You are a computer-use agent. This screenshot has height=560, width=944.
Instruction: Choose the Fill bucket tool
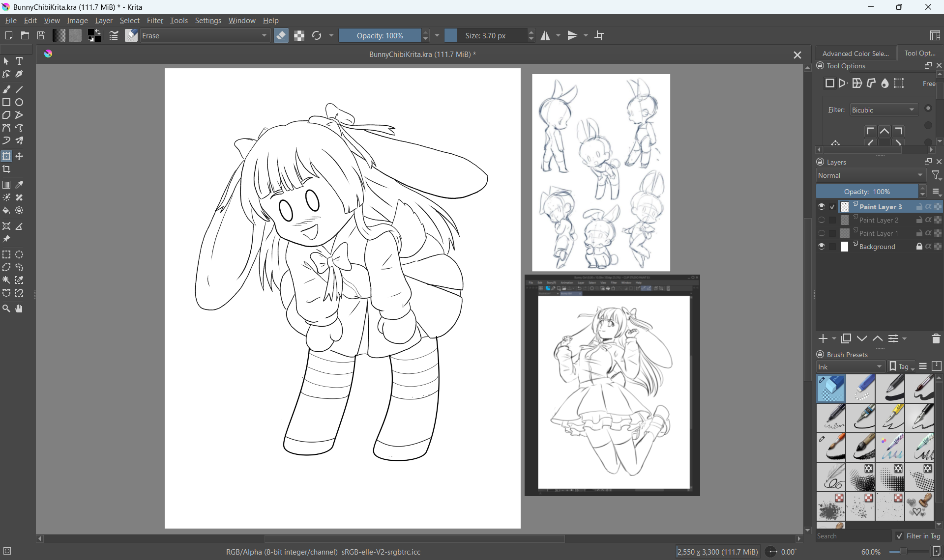6,211
